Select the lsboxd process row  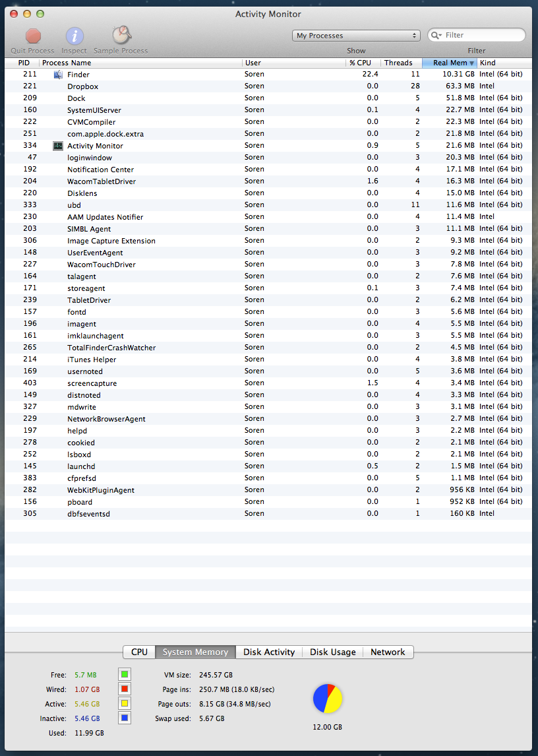point(268,454)
